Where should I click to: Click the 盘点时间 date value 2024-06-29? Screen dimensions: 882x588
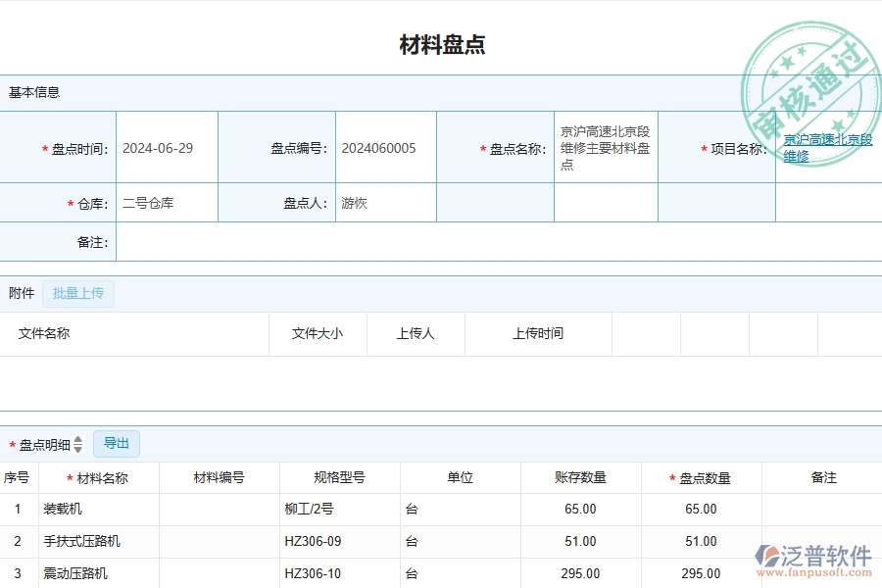point(157,147)
